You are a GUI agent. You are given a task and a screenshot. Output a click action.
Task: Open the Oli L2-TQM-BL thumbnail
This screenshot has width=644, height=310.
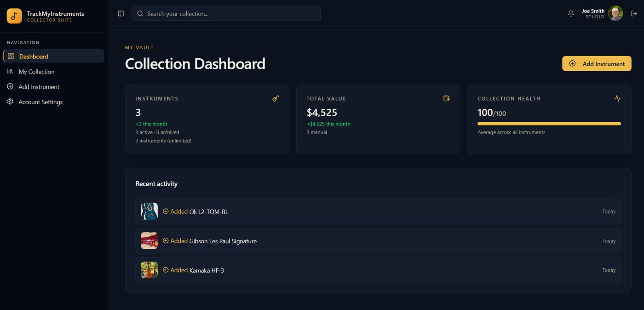pyautogui.click(x=149, y=211)
